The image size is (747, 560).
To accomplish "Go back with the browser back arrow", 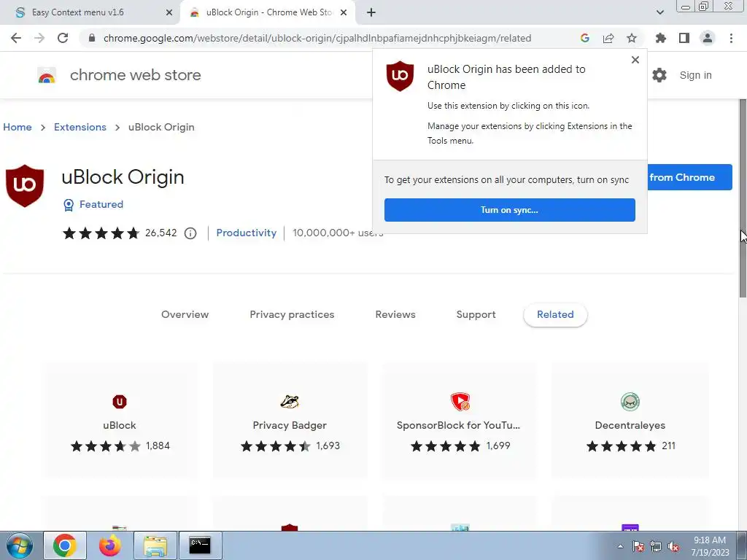I will coord(16,38).
